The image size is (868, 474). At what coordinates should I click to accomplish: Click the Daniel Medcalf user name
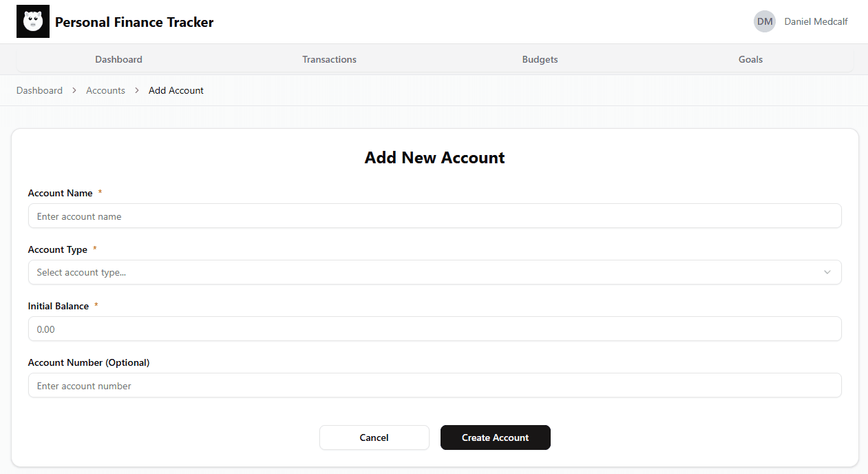coord(816,22)
